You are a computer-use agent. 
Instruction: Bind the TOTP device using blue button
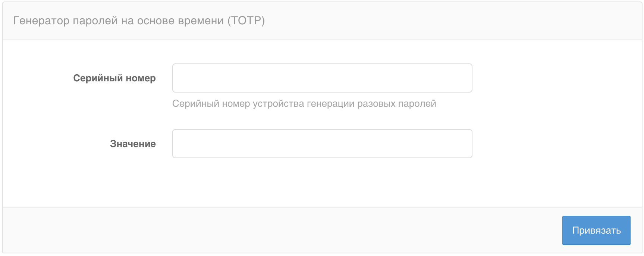click(x=596, y=230)
